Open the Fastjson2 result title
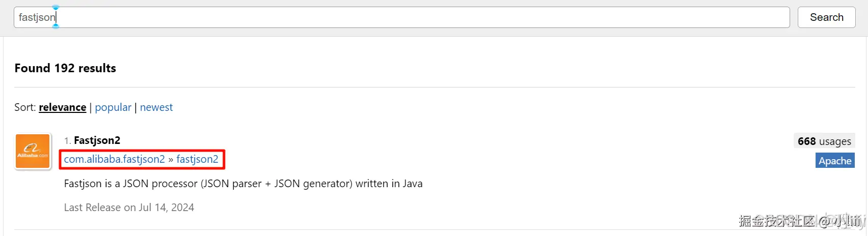868x236 pixels. pos(97,140)
